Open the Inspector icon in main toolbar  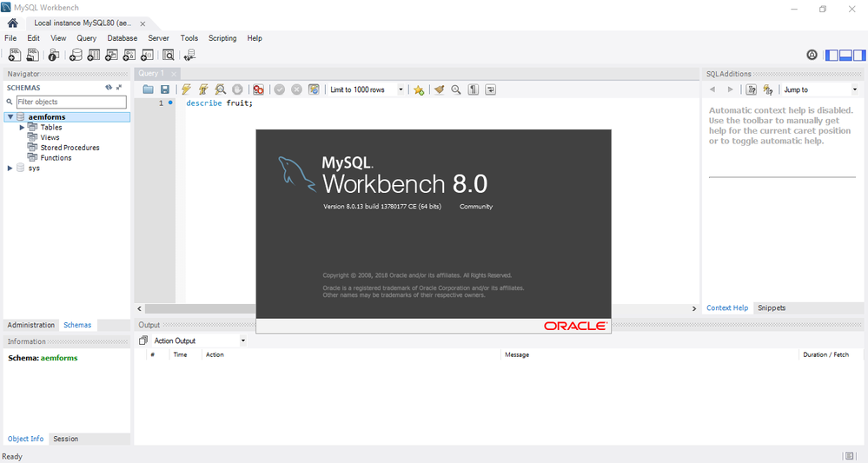(x=54, y=55)
